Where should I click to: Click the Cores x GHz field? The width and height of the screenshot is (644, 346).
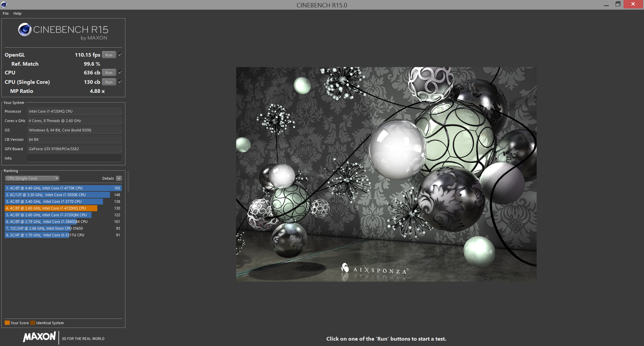pos(74,121)
